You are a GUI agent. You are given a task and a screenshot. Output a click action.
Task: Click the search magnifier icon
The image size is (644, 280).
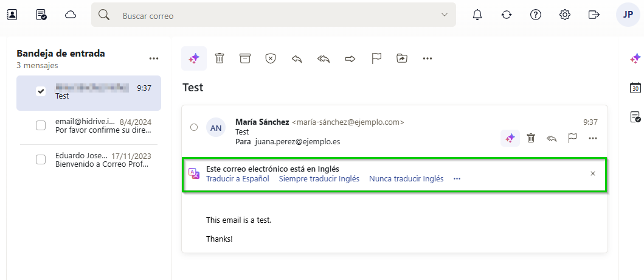104,15
